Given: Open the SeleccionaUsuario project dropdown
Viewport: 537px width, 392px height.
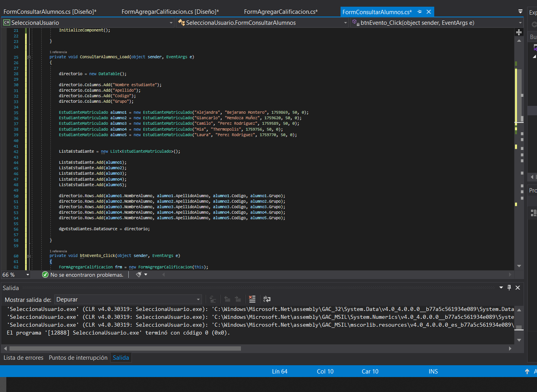Looking at the screenshot, I should (x=171, y=23).
